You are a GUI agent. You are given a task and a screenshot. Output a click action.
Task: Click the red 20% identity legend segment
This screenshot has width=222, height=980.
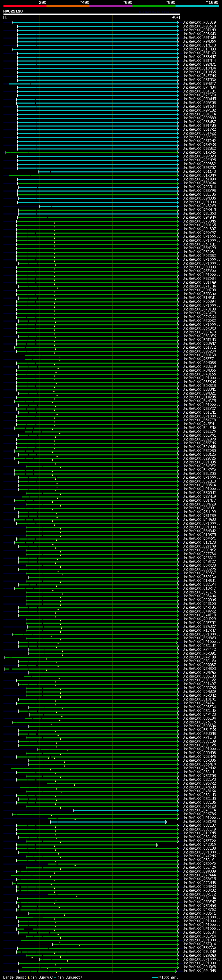25,6
